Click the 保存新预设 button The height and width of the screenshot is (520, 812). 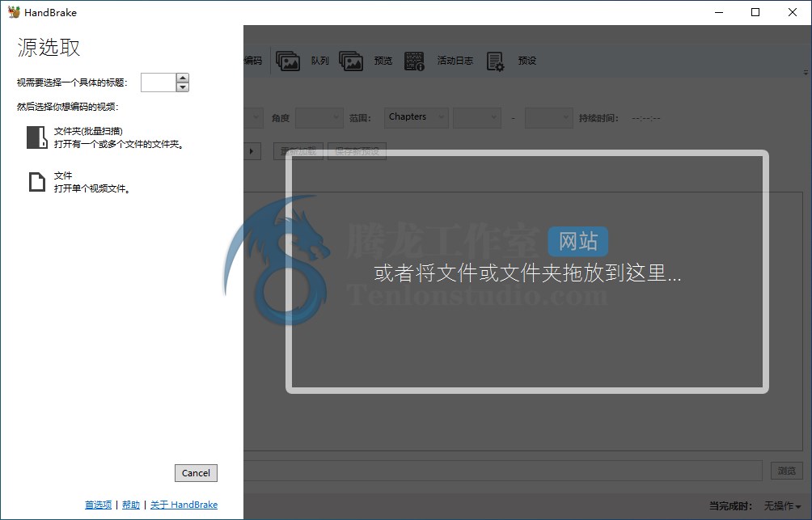pyautogui.click(x=357, y=151)
